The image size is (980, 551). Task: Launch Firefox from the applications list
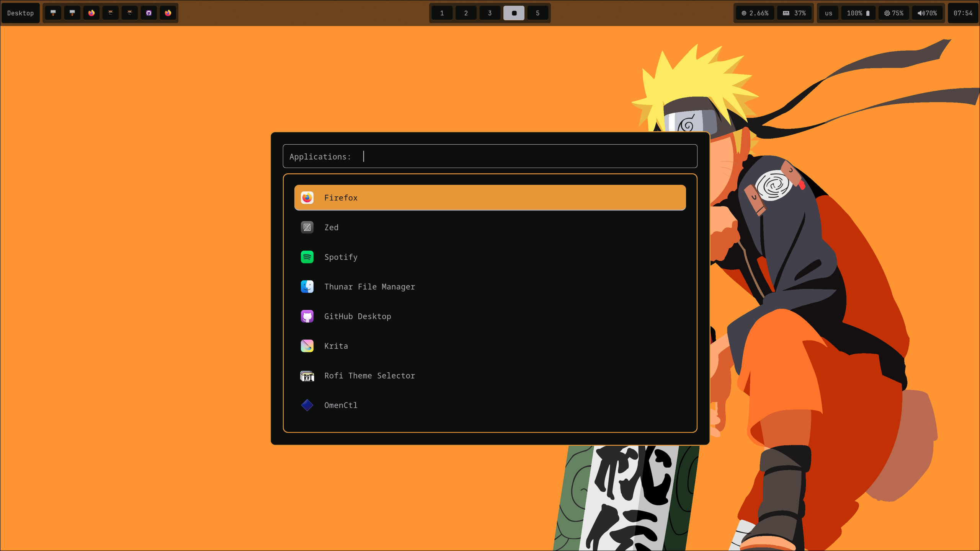pos(490,197)
